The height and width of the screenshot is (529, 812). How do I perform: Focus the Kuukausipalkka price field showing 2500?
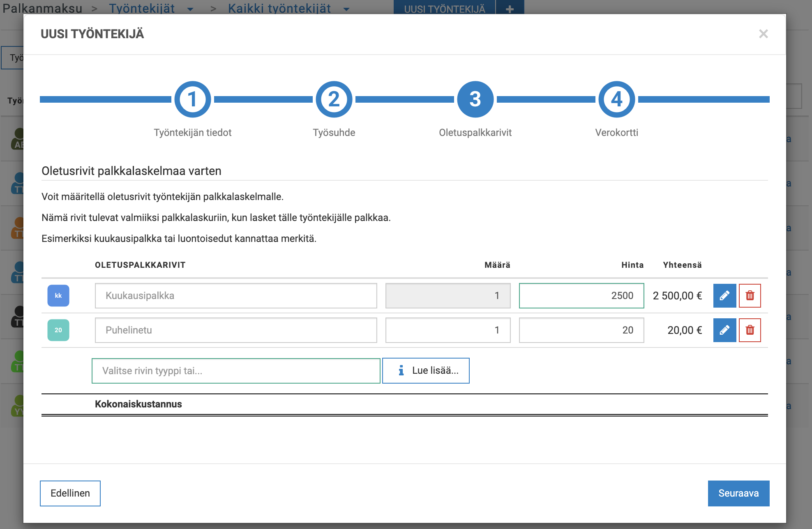point(581,296)
